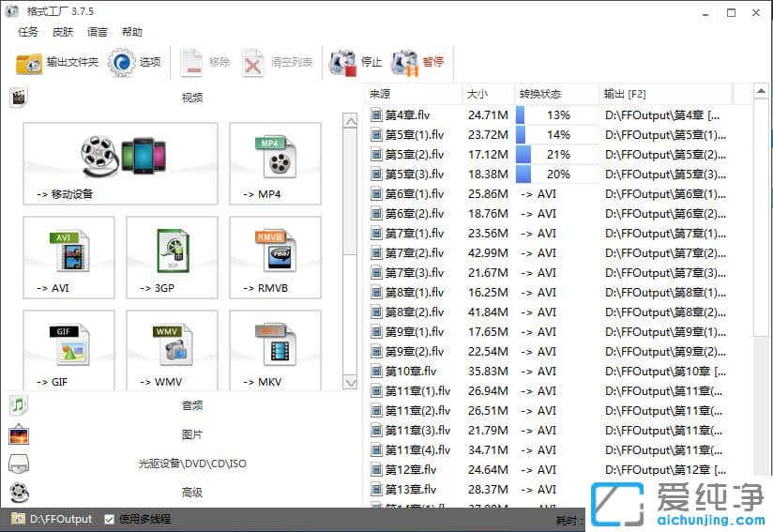Click the 移除 remove toolbar button

click(205, 63)
